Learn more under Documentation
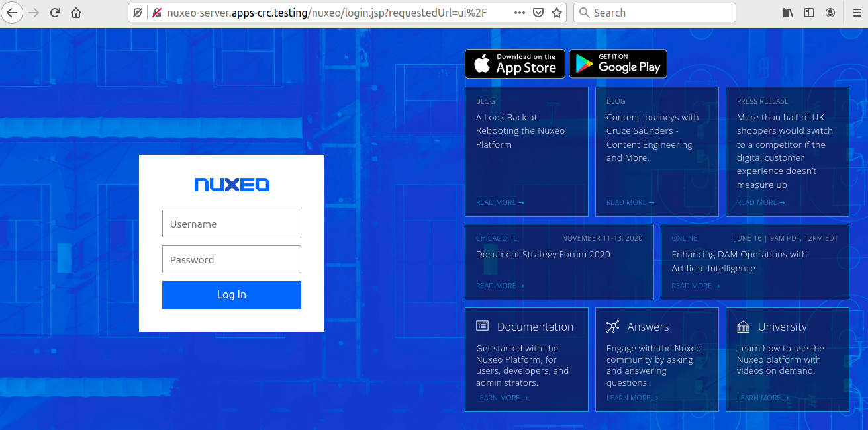This screenshot has width=868, height=430. (x=502, y=398)
